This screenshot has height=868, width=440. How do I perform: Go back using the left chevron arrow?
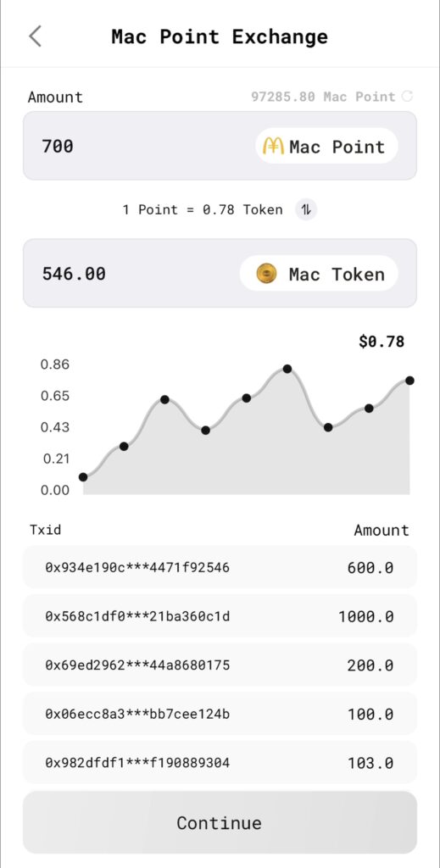point(35,36)
